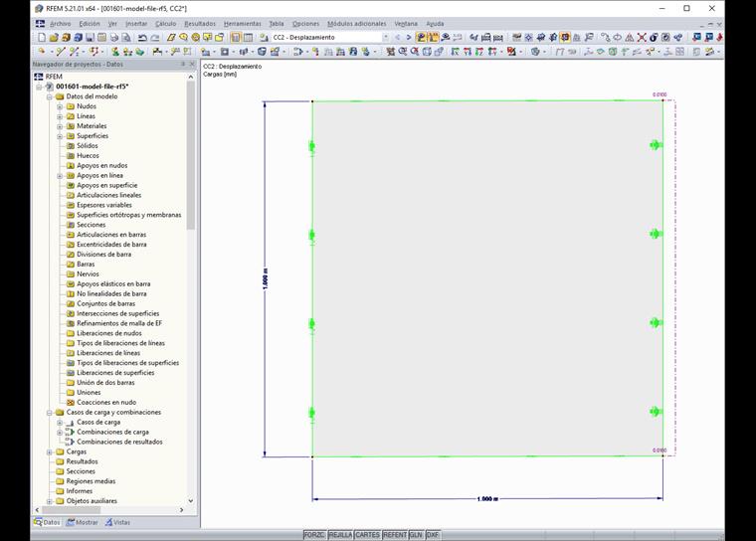Select Regiones medias tree item
This screenshot has height=541, width=756.
[91, 481]
